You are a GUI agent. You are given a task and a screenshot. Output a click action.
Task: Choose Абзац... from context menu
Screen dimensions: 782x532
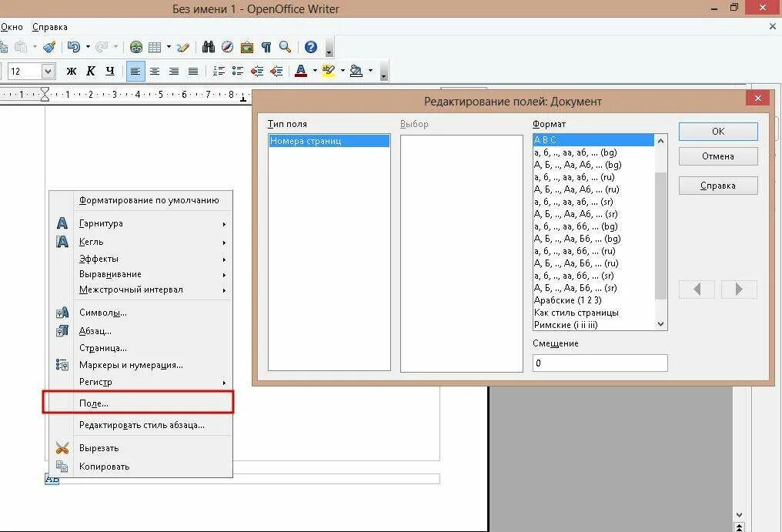[x=141, y=331]
